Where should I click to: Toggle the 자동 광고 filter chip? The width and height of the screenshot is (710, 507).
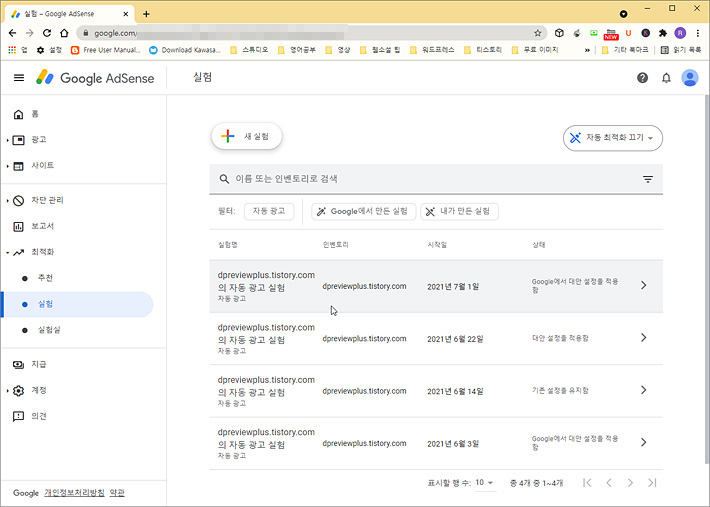click(x=269, y=211)
